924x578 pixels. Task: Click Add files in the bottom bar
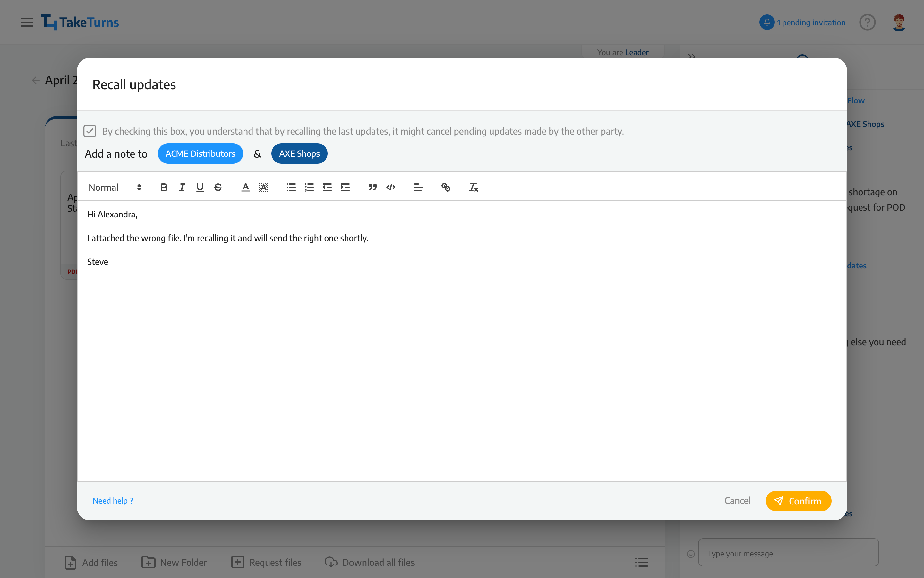91,562
